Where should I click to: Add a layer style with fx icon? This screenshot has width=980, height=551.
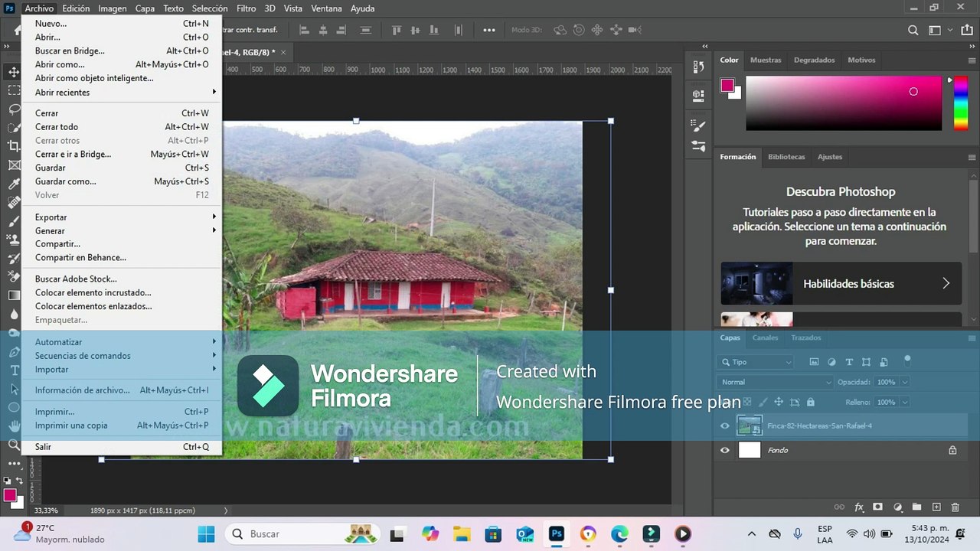tap(859, 507)
